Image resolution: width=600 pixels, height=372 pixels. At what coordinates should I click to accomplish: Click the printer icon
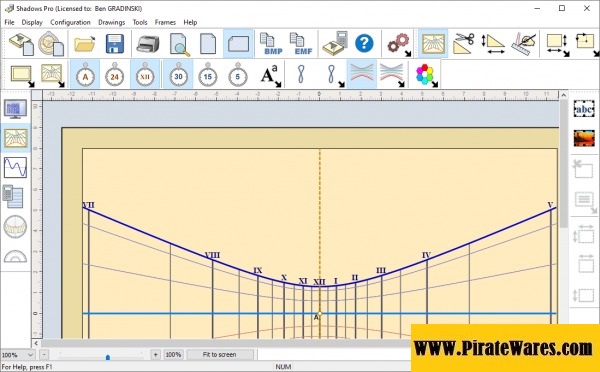148,44
